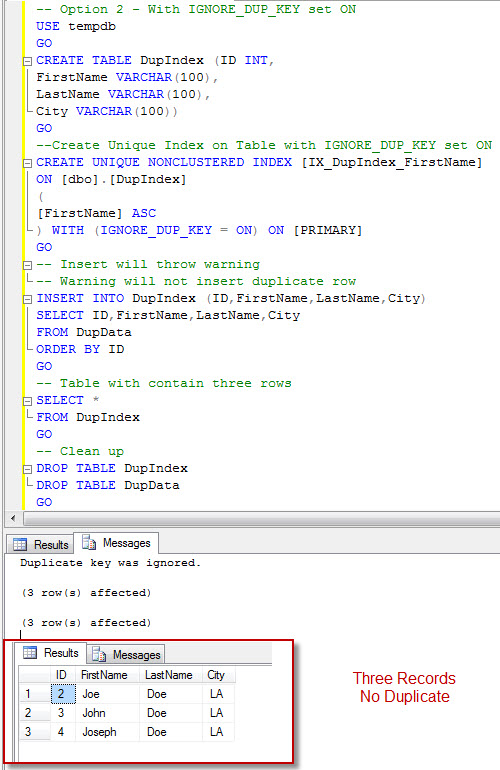Image resolution: width=500 pixels, height=770 pixels.
Task: Click the '[FirstName] ASC' line
Action: click(x=96, y=213)
